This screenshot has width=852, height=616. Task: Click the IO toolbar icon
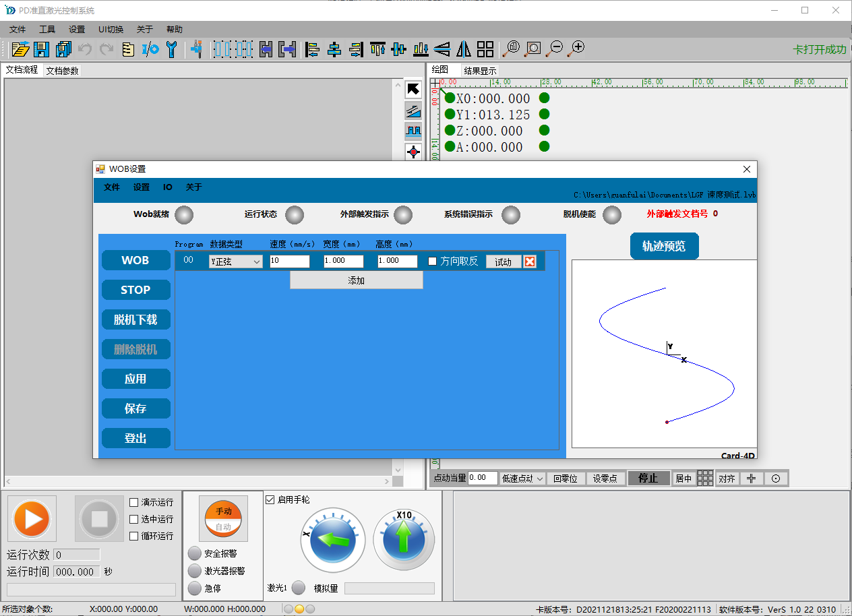[150, 49]
